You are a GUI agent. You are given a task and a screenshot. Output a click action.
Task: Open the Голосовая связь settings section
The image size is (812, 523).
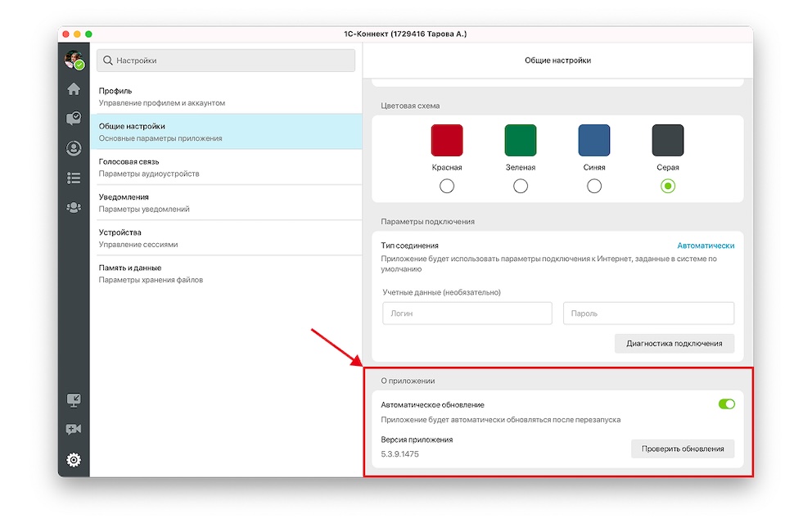click(x=225, y=167)
